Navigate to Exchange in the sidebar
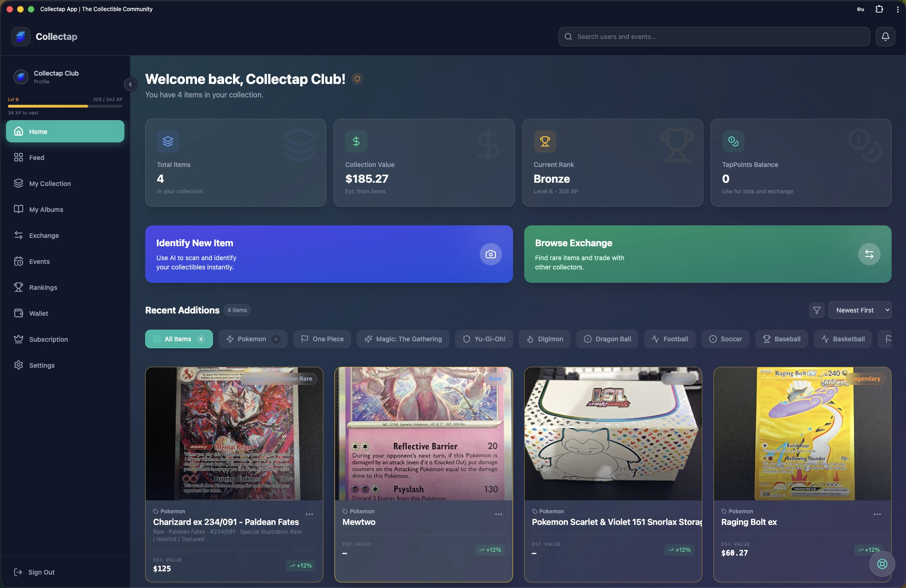This screenshot has height=588, width=906. pyautogui.click(x=65, y=236)
